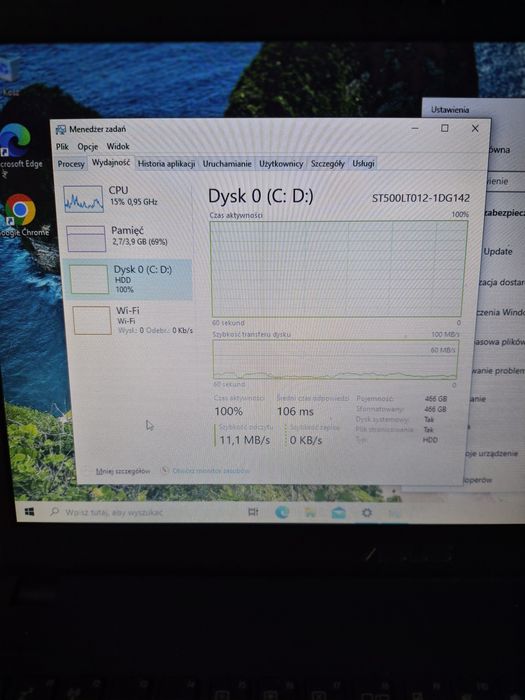
Task: Click the 106 ms response time value
Action: click(295, 411)
